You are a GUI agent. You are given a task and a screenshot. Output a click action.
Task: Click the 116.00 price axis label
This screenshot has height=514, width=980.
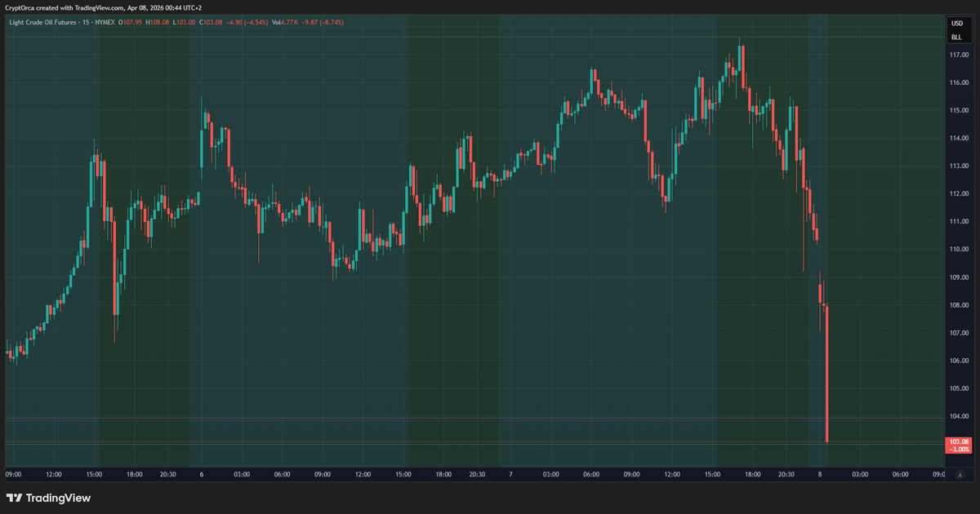pos(959,82)
